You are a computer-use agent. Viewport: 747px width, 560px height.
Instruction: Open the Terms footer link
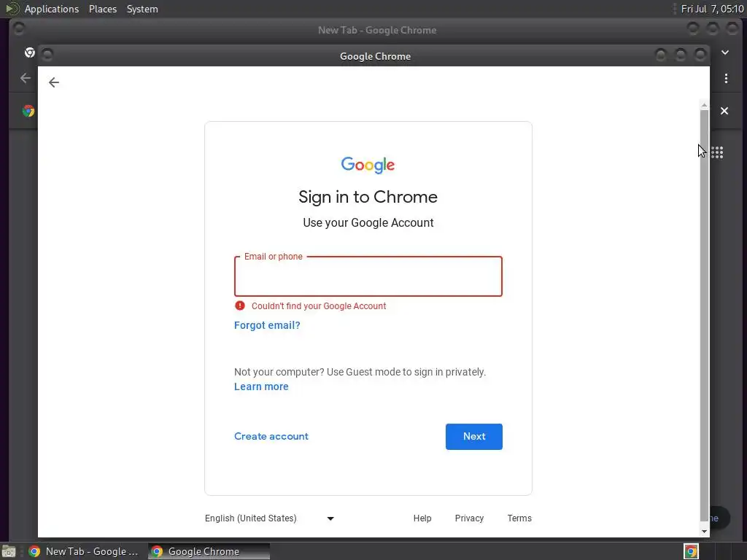[x=519, y=518]
